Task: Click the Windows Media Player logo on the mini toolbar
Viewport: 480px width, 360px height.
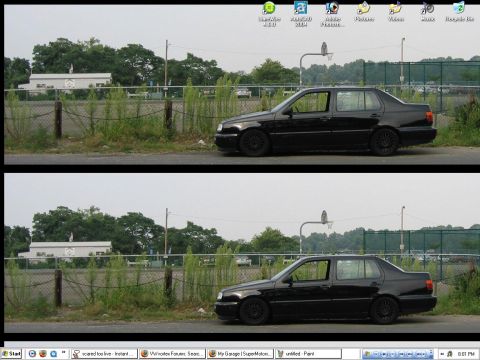Action: click(x=367, y=354)
